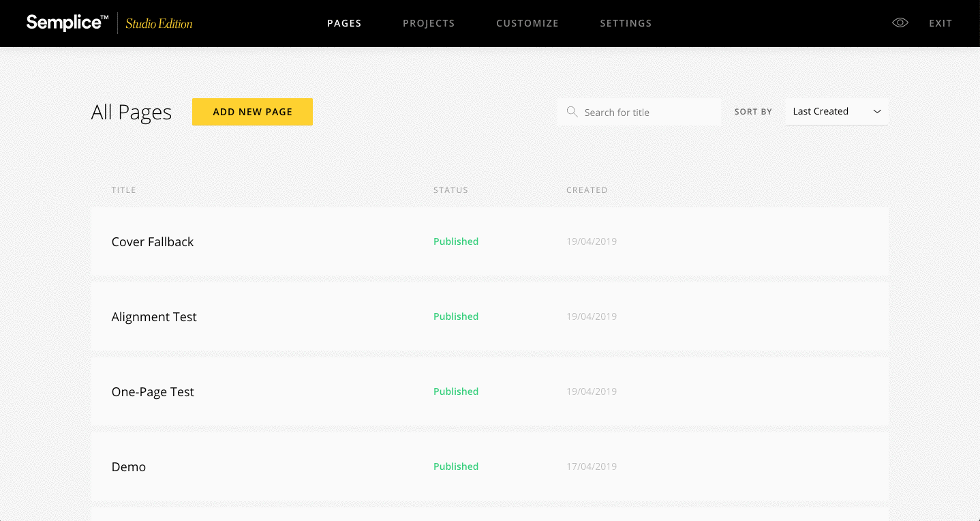Toggle the Published status of Demo page
Viewport: 980px width, 521px height.
(455, 466)
